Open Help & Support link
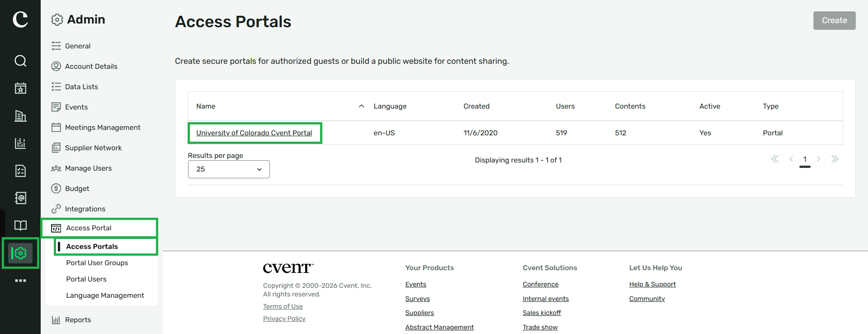Screen dimensions: 868x334 click(x=652, y=284)
